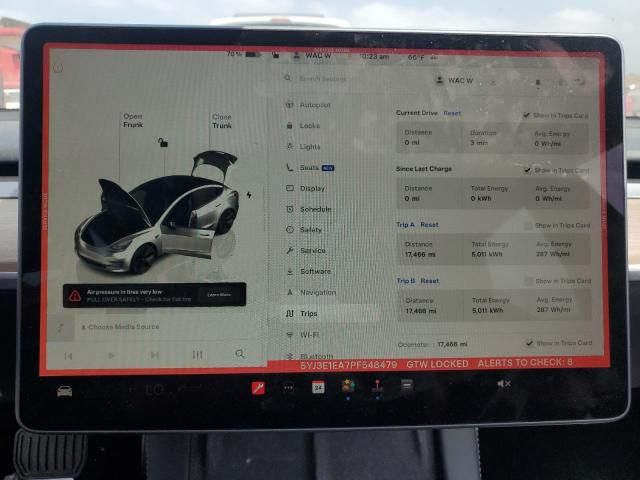Toggle Since Last Charge Show in Trips Card
This screenshot has height=480, width=640.
[528, 171]
